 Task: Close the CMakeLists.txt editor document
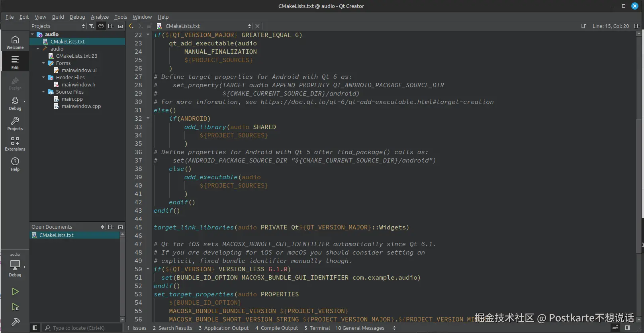point(257,26)
